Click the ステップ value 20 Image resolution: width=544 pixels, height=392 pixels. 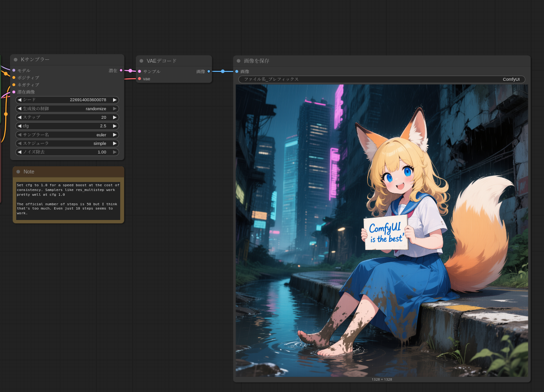(x=104, y=117)
